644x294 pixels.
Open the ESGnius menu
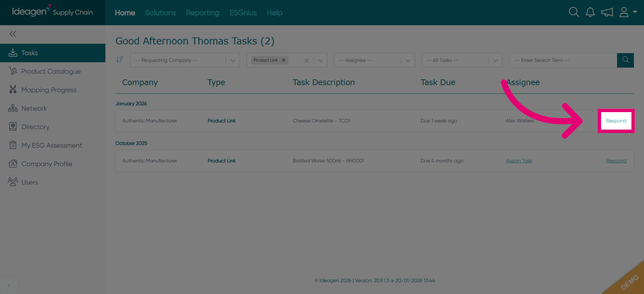tap(243, 13)
